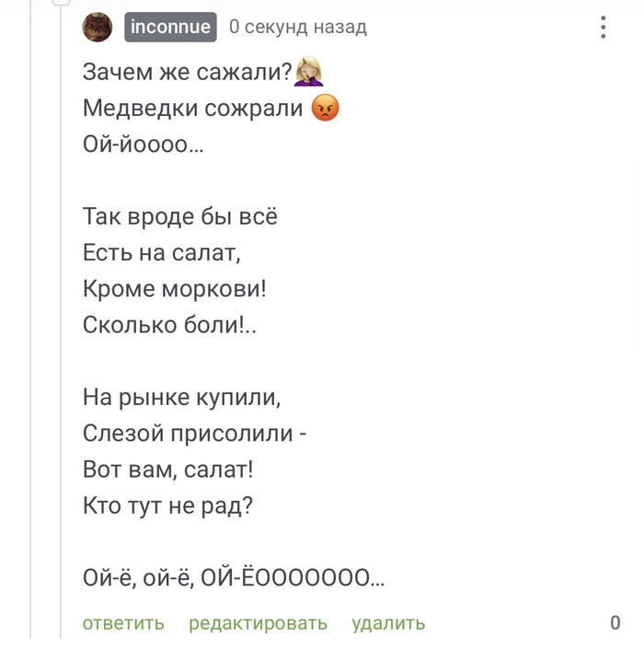Viewport: 644px width, 649px height.
Task: Click the angry red face emoji
Action: tap(326, 109)
